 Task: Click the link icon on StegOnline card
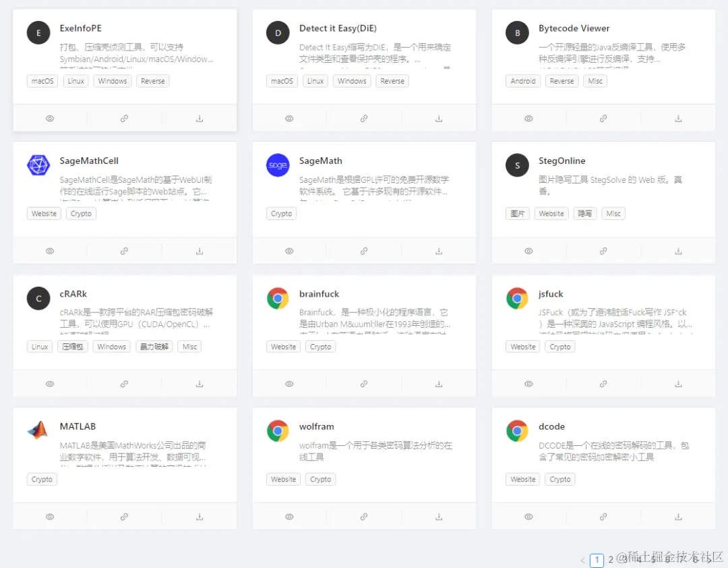(x=603, y=250)
